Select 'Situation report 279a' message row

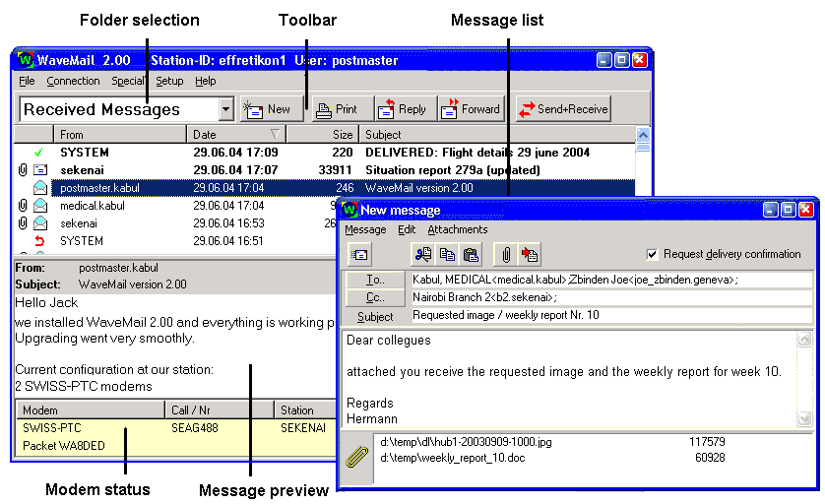[325, 170]
